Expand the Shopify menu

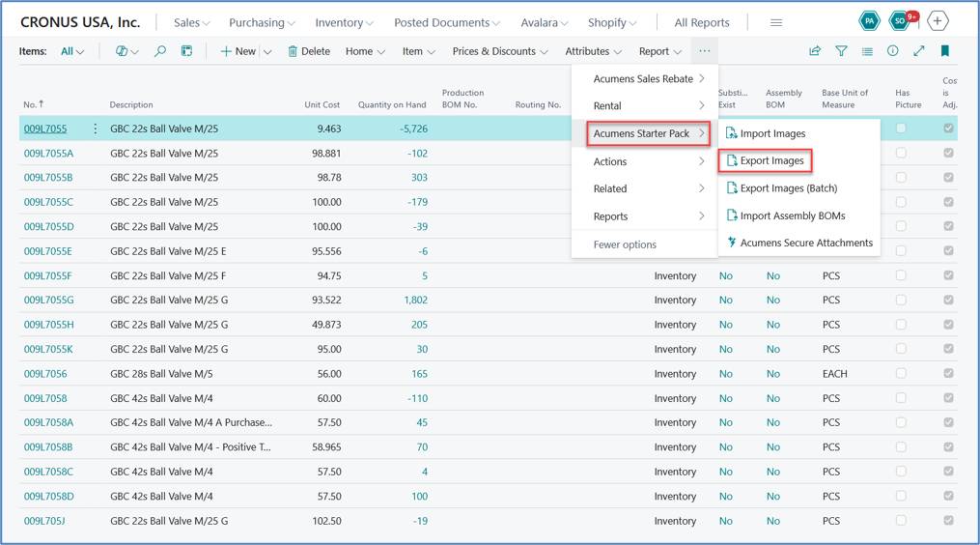[612, 22]
